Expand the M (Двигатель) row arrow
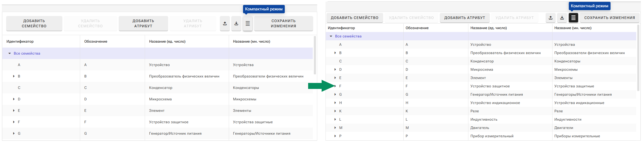This screenshot has width=644, height=143. [x=335, y=128]
